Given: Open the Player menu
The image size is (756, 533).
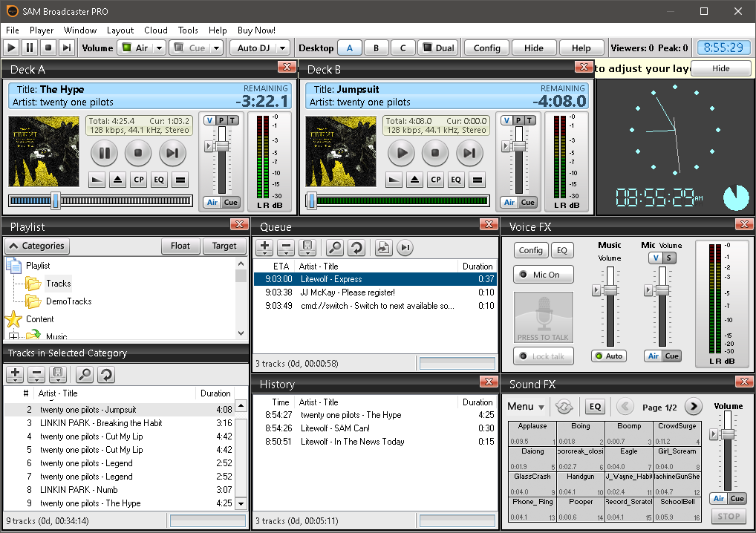Looking at the screenshot, I should [x=42, y=30].
